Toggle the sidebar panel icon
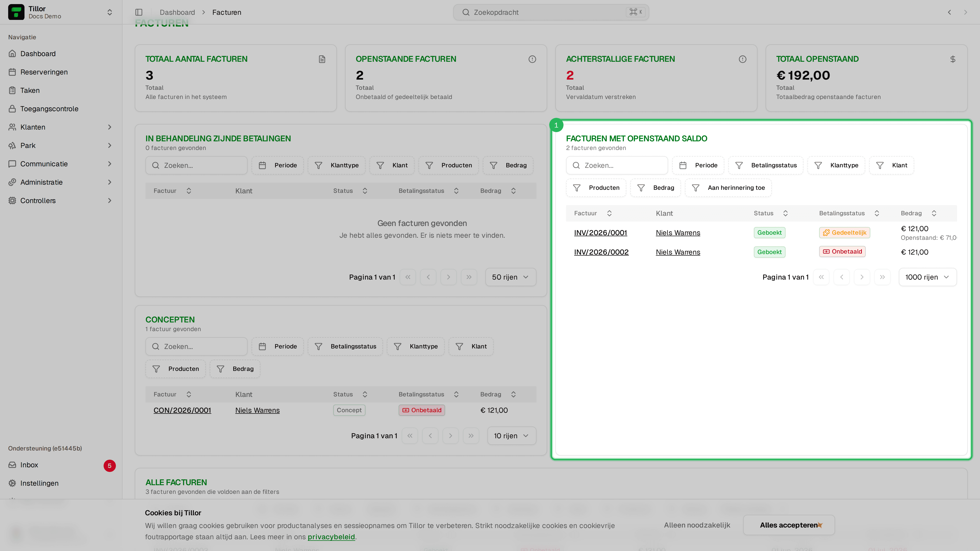This screenshot has height=551, width=980. pos(139,12)
